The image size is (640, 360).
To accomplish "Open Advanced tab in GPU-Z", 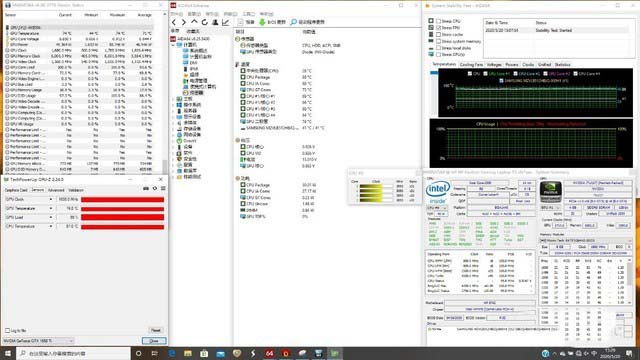I will pos(56,190).
